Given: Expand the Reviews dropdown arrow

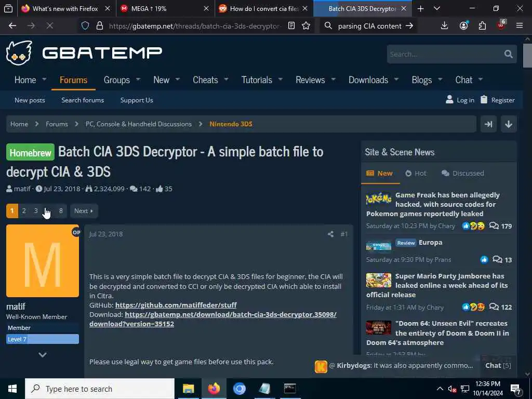Looking at the screenshot, I should (x=333, y=79).
